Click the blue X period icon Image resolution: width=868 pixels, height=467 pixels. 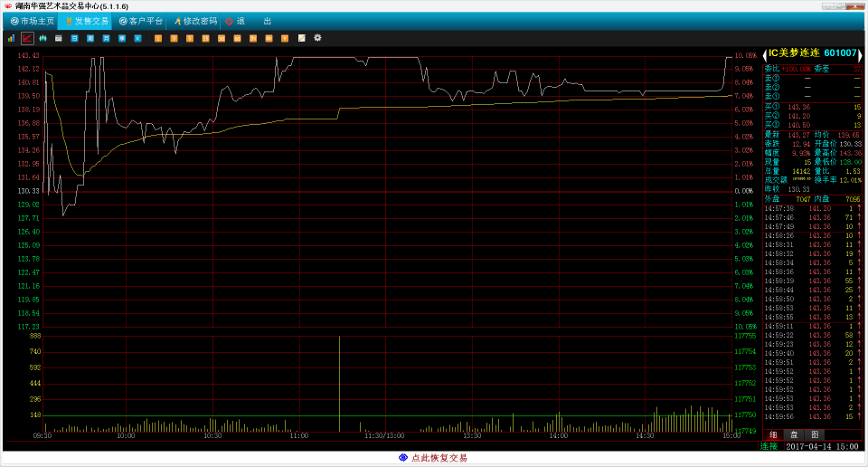[137, 38]
